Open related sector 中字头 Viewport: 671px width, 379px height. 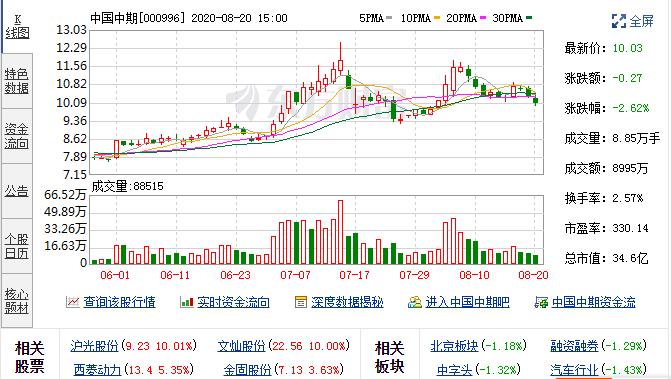(x=454, y=370)
